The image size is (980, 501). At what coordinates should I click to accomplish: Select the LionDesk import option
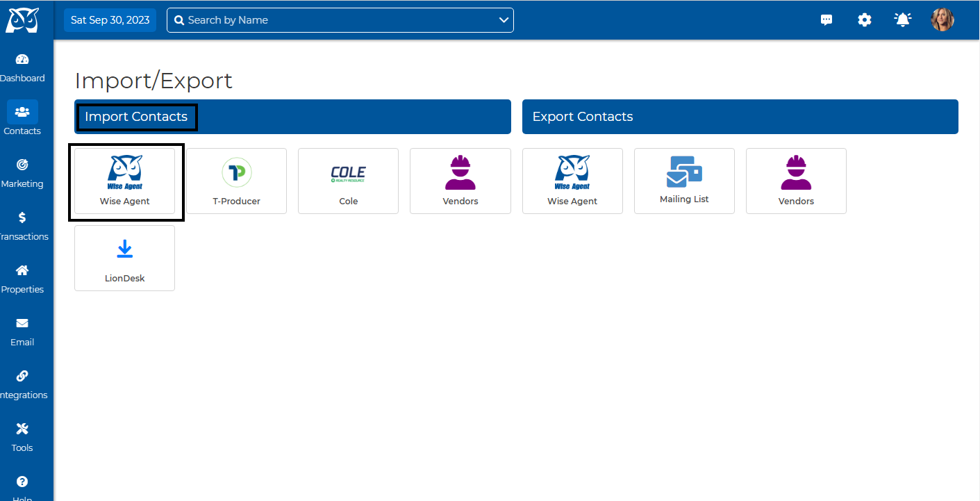click(125, 258)
